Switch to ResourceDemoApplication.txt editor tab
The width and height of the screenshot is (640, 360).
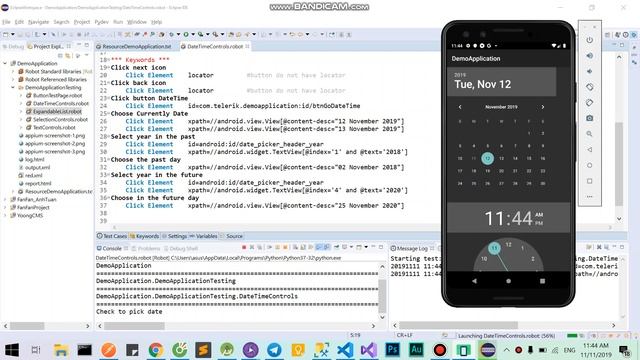(136, 47)
